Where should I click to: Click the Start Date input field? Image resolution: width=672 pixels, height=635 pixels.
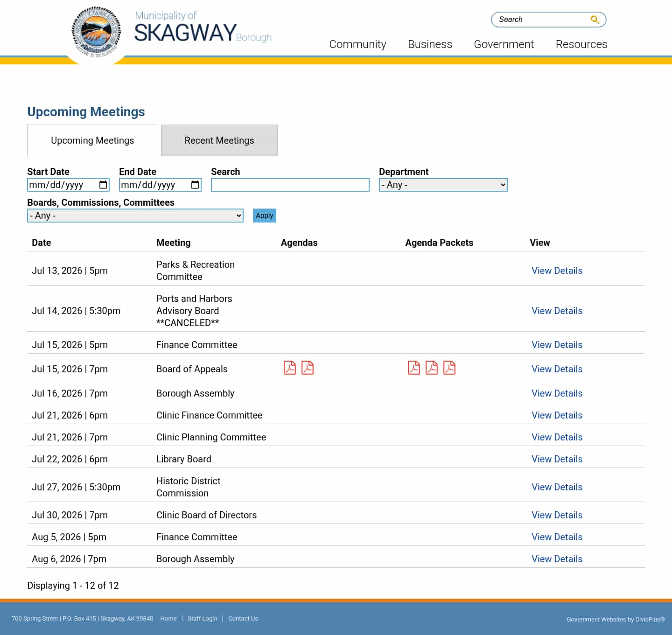coord(68,185)
